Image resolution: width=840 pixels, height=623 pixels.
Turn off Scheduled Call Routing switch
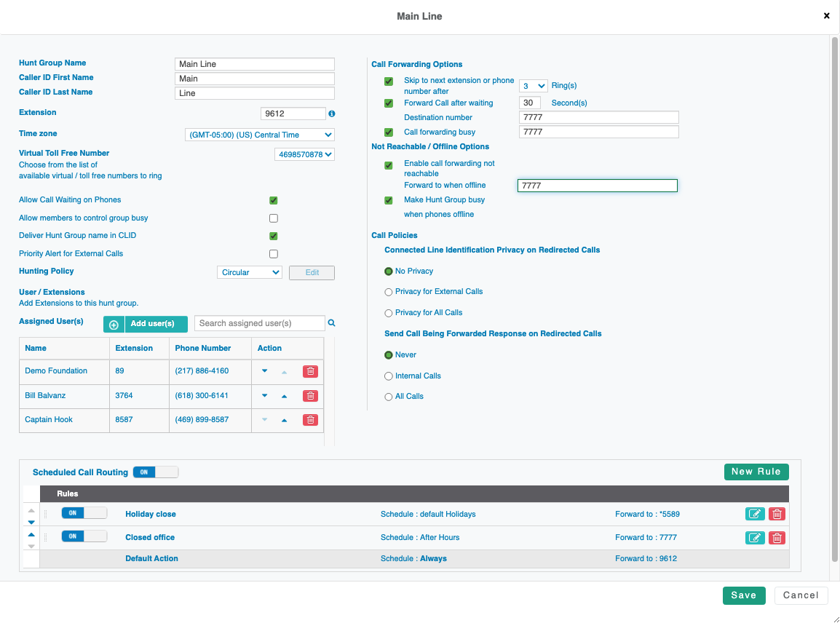[155, 472]
